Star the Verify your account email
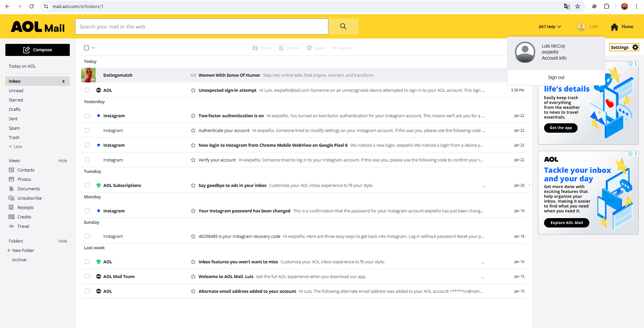The height and width of the screenshot is (328, 644). pos(193,160)
